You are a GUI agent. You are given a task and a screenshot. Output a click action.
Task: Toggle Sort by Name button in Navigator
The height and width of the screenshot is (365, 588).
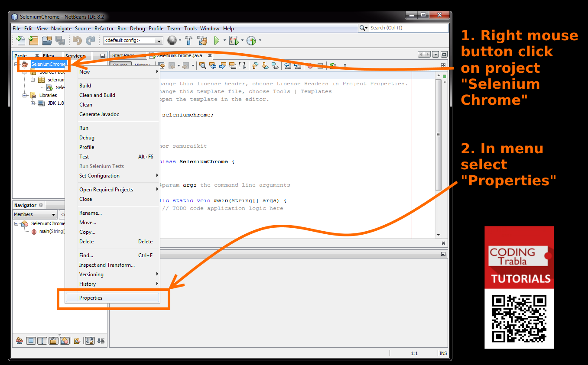[90, 341]
